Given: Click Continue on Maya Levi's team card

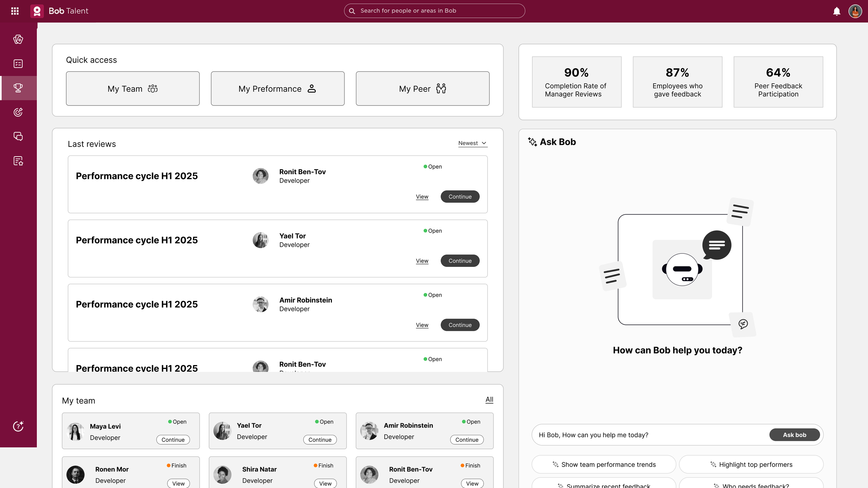Looking at the screenshot, I should [x=173, y=440].
